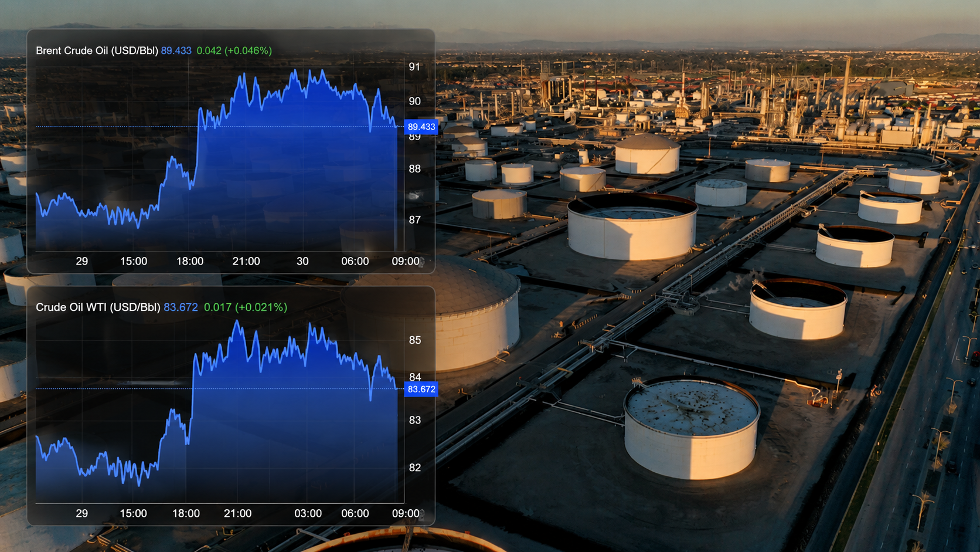
Task: Click Brent price change 0.042 (+0.046%)
Action: coord(234,50)
